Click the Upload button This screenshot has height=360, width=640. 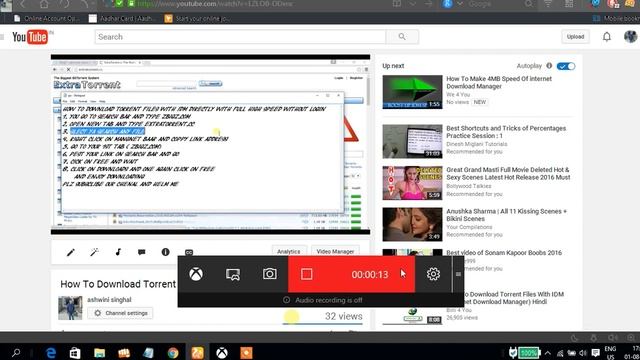575,37
